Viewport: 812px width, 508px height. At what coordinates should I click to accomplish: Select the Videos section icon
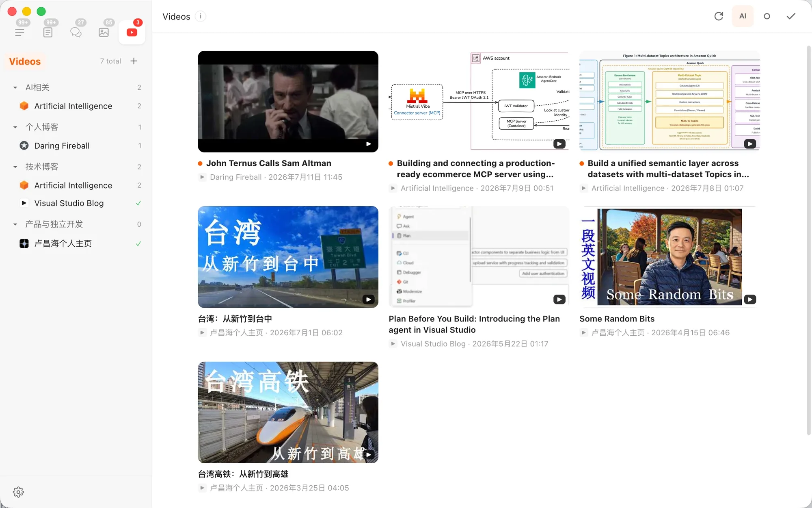[132, 32]
